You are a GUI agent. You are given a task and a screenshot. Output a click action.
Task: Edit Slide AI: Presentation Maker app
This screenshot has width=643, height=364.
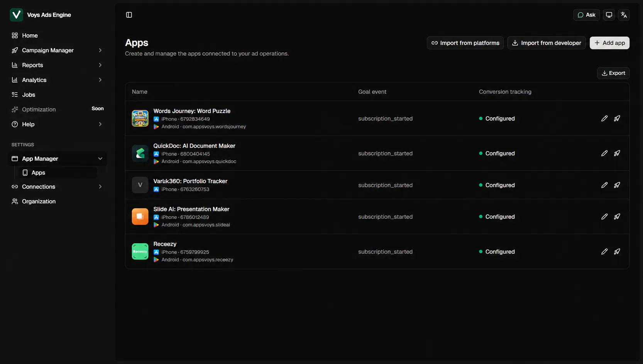coord(604,217)
